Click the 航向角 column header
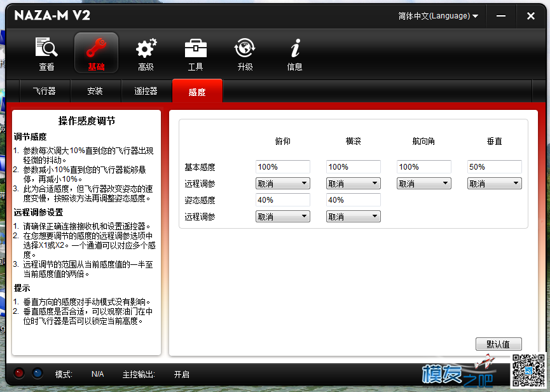This screenshot has width=550, height=392. (x=423, y=141)
